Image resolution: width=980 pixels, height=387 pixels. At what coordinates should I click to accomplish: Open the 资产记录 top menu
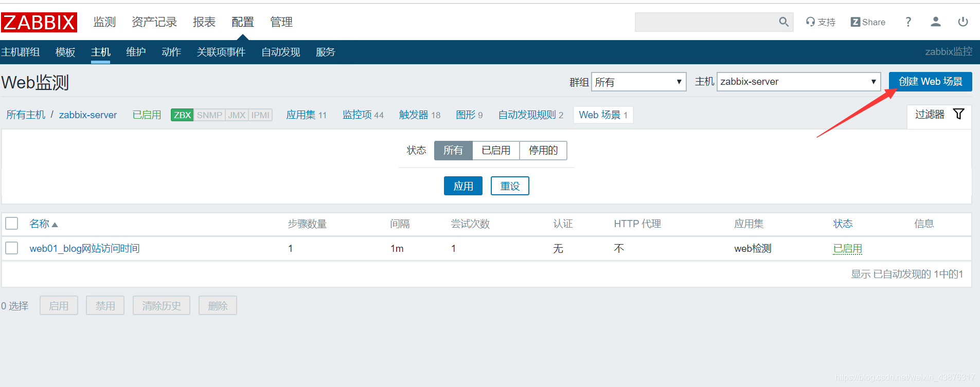pyautogui.click(x=154, y=22)
